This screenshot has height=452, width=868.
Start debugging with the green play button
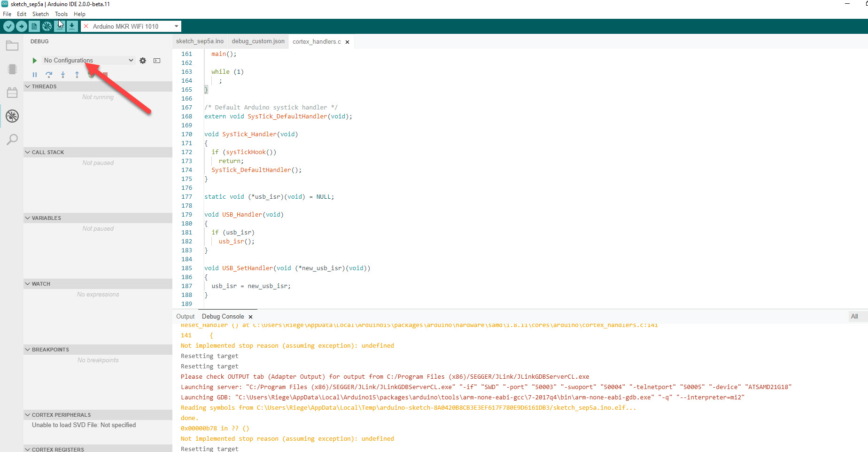click(x=34, y=60)
